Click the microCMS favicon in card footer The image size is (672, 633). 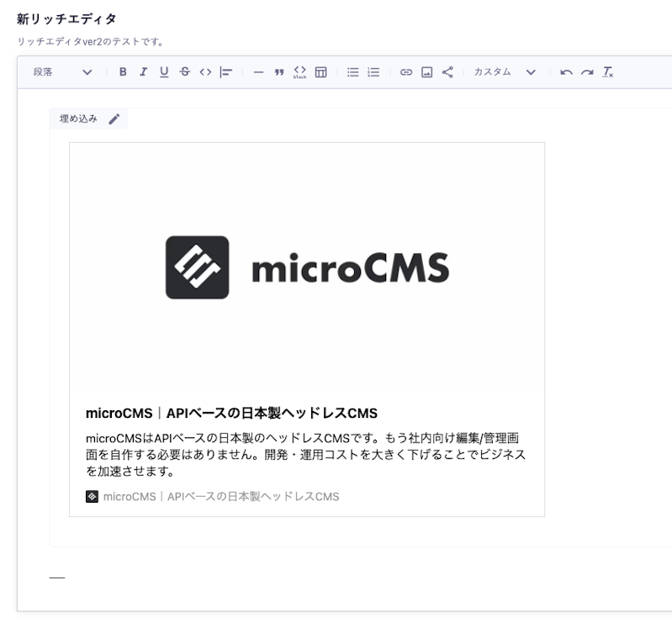92,496
